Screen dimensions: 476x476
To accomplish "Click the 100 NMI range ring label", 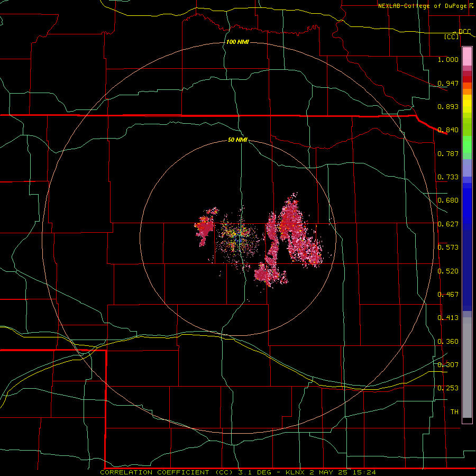I will click(237, 42).
